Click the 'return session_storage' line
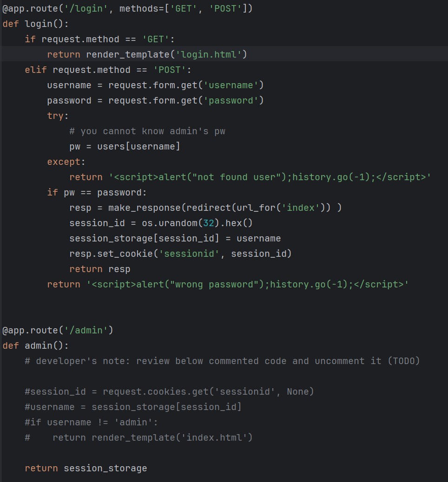448x482 pixels. coord(86,469)
